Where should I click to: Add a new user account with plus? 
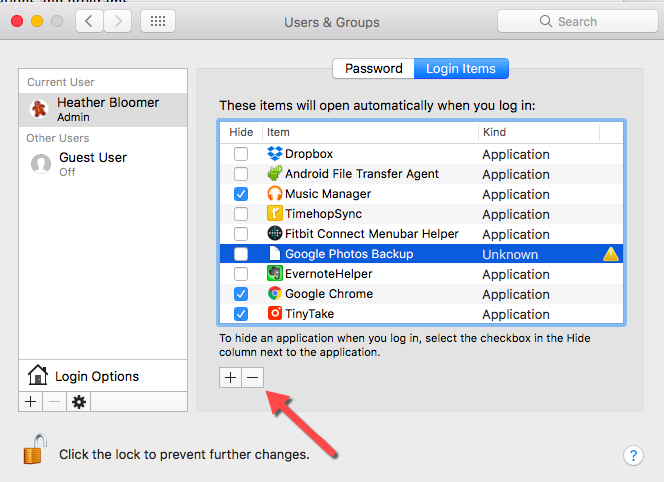coord(30,402)
